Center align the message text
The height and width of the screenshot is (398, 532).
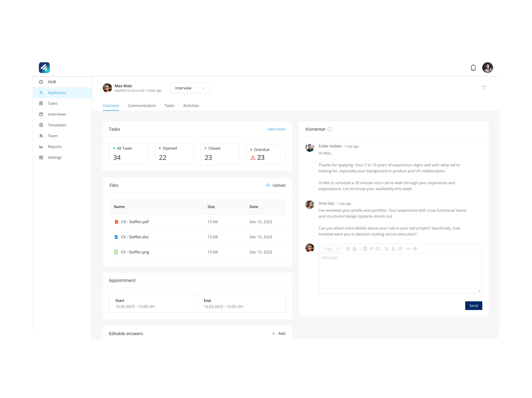tap(393, 249)
